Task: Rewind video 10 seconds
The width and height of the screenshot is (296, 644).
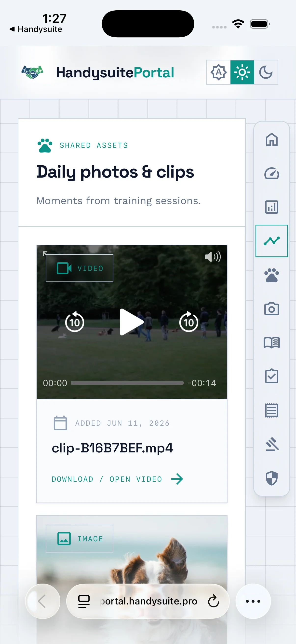Action: [74, 322]
